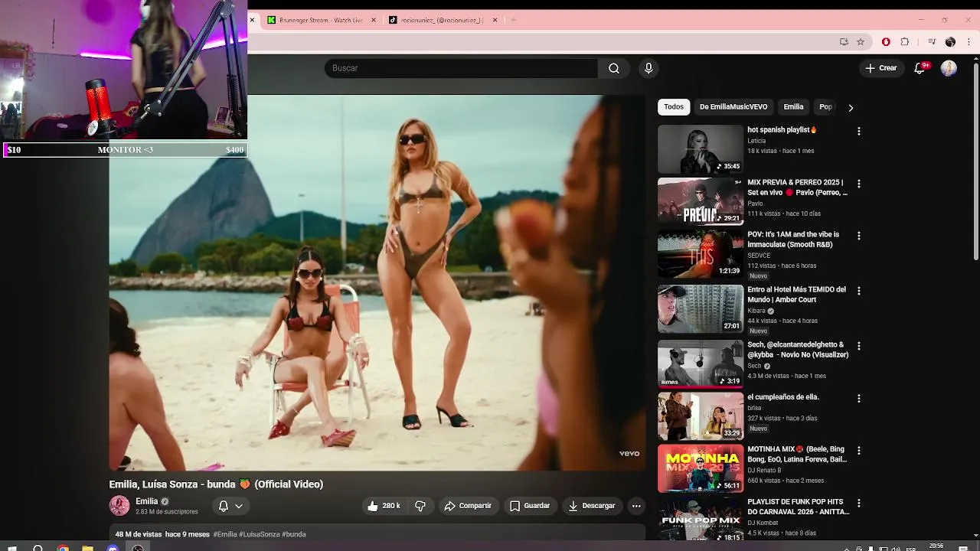Open options for MIX PREVIA & PERREO
The width and height of the screenshot is (980, 551).
(x=858, y=184)
